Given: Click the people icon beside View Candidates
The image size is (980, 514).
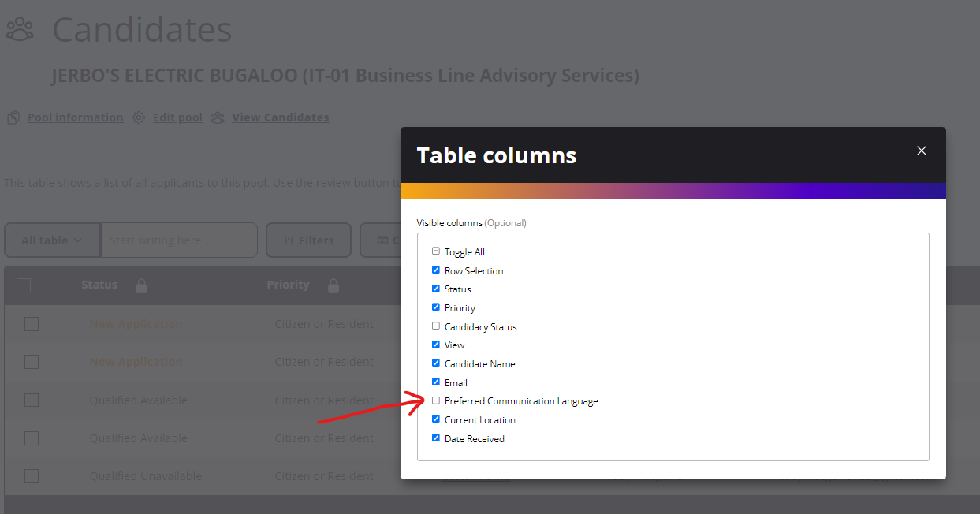Looking at the screenshot, I should pyautogui.click(x=218, y=117).
